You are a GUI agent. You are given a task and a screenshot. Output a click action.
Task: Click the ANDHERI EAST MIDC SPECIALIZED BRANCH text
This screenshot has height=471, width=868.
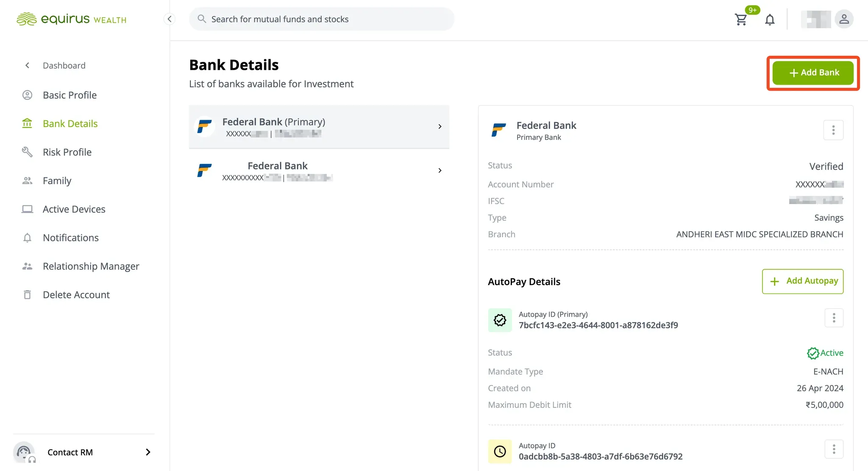point(759,234)
